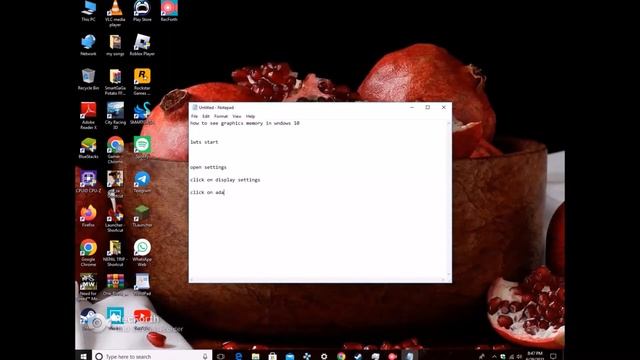Launch VLC media player from the desktop

pos(115,13)
